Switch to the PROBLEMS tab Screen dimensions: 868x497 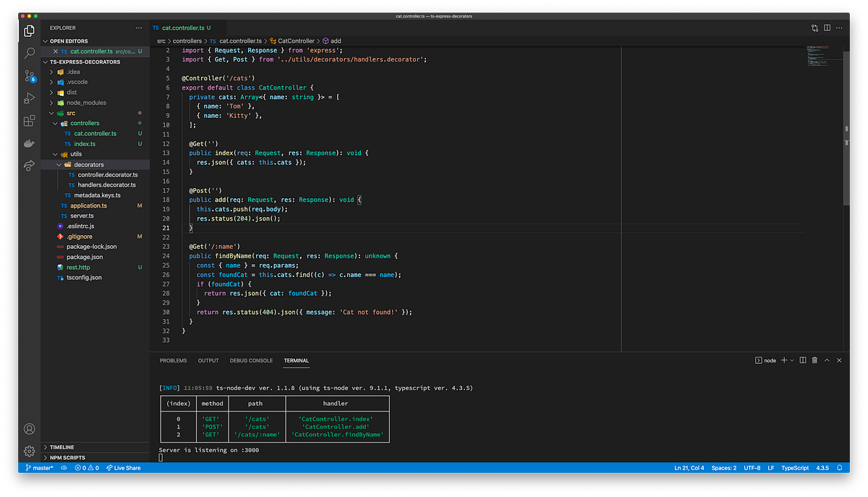click(173, 360)
